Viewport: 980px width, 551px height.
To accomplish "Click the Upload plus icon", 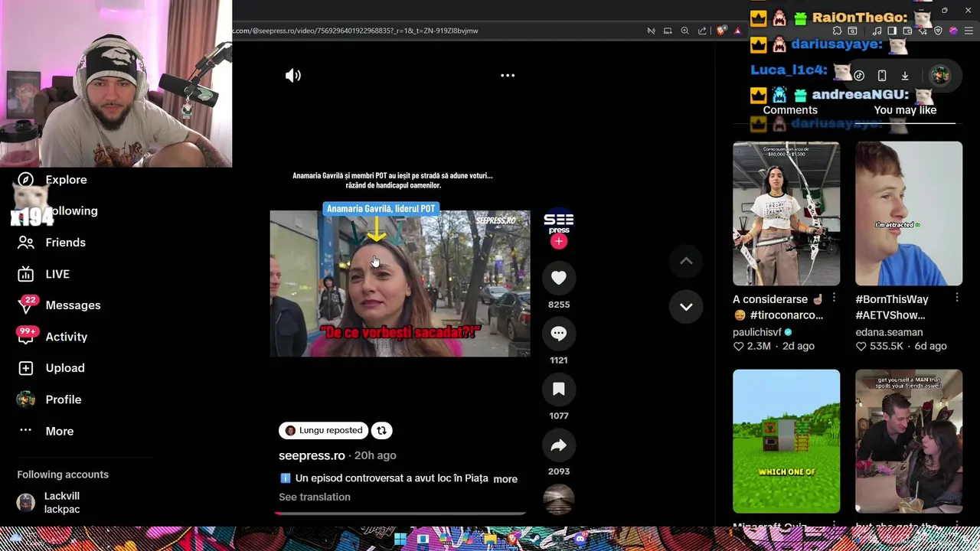I will click(x=25, y=367).
